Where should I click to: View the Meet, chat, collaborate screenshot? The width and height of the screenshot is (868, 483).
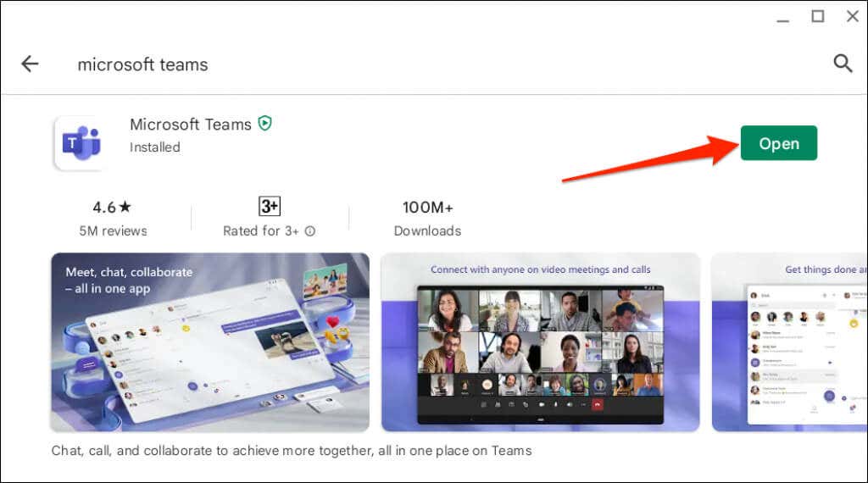tap(210, 342)
